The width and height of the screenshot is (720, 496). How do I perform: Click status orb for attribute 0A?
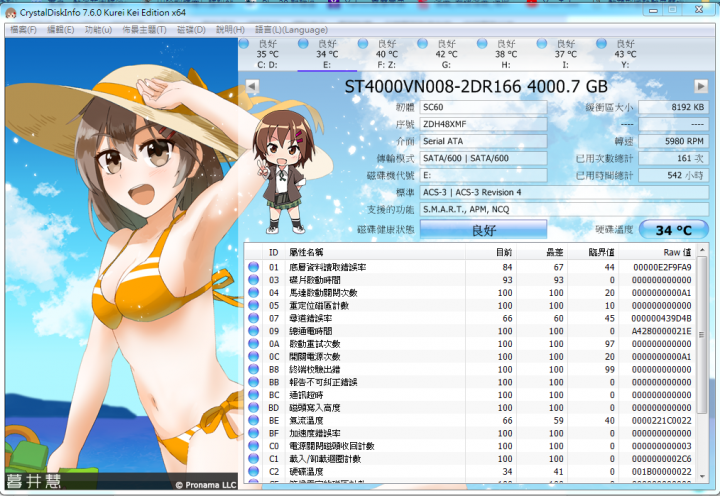[253, 344]
